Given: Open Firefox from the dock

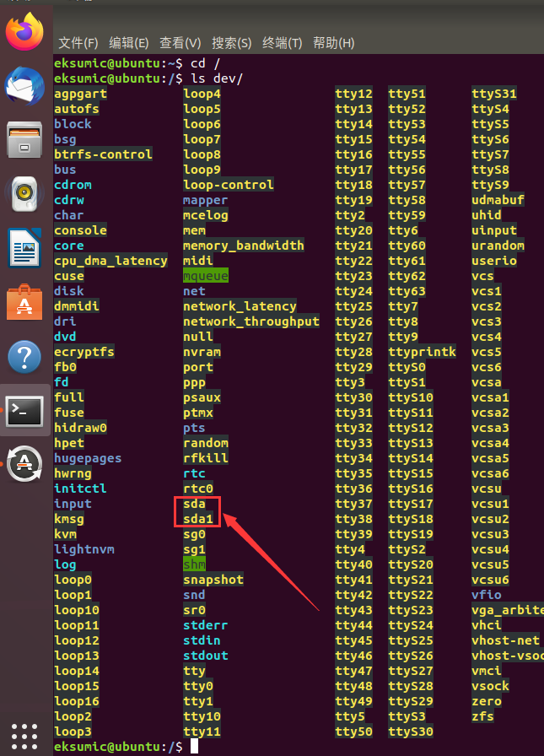Looking at the screenshot, I should coord(25,32).
